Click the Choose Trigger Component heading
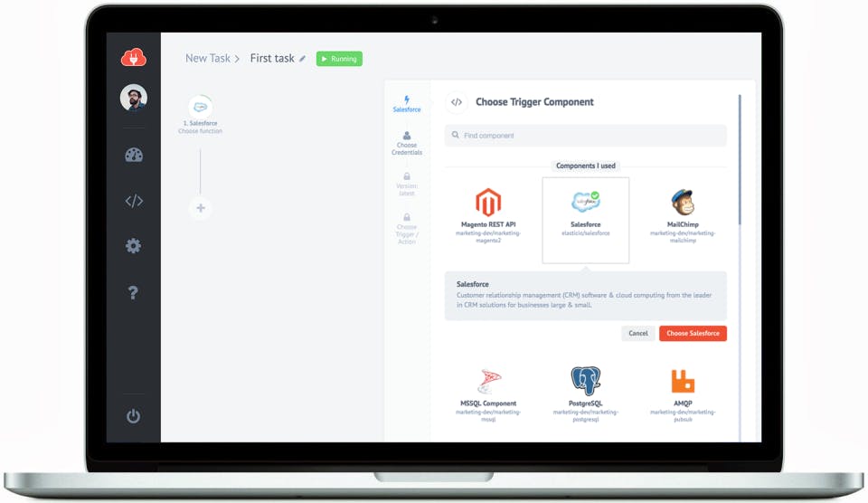868x503 pixels. pyautogui.click(x=534, y=102)
